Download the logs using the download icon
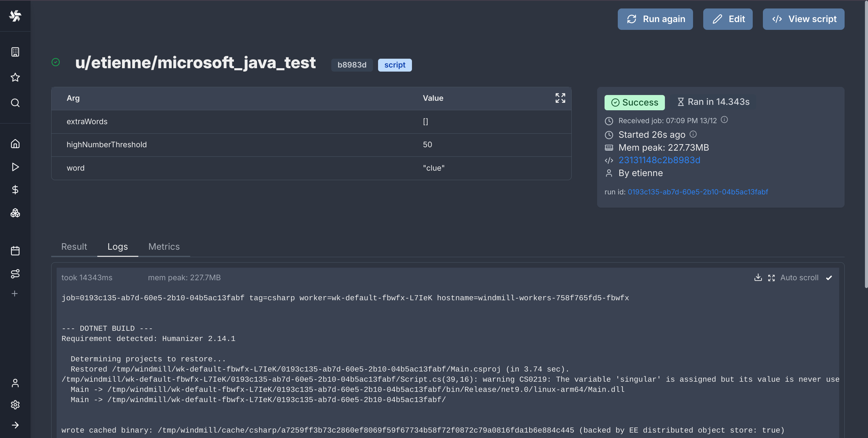Viewport: 868px width, 438px height. coord(758,278)
